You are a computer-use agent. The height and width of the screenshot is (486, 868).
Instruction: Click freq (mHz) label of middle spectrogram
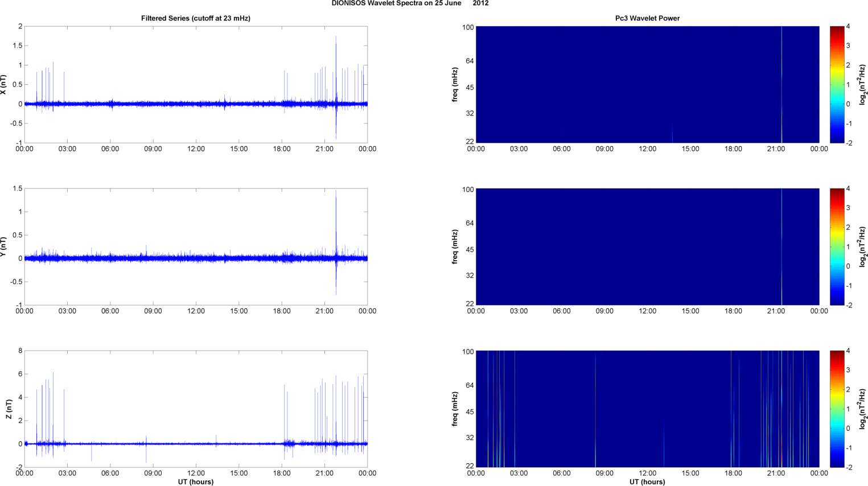tap(455, 247)
